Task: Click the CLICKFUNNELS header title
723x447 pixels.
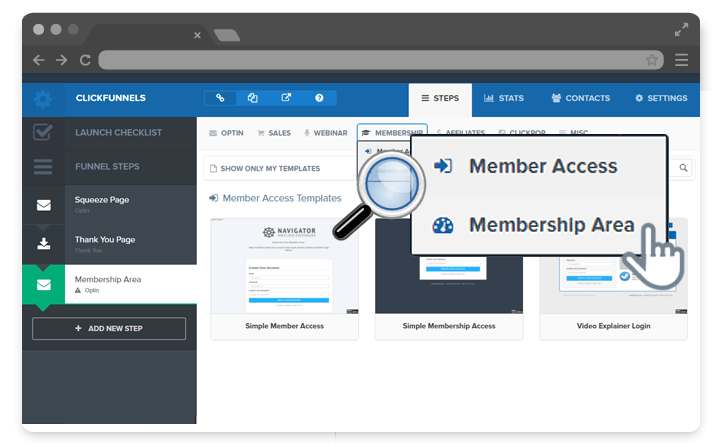Action: 111,98
